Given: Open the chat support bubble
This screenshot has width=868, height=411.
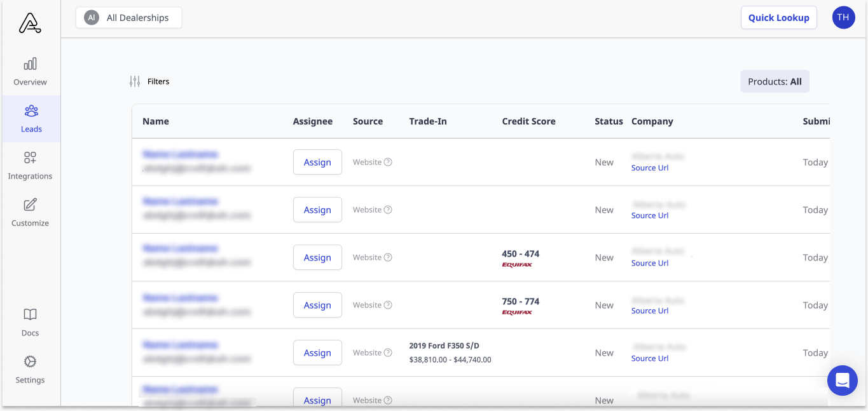Looking at the screenshot, I should click(x=843, y=381).
